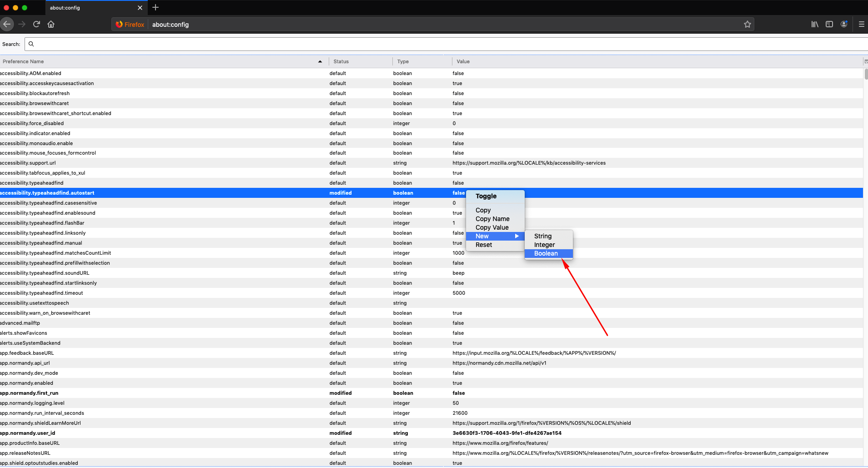Select Copy Value from context menu

[x=495, y=227]
